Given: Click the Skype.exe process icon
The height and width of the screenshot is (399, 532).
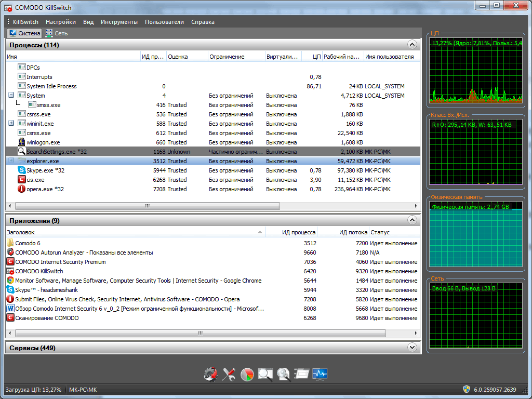Looking at the screenshot, I should [x=22, y=170].
